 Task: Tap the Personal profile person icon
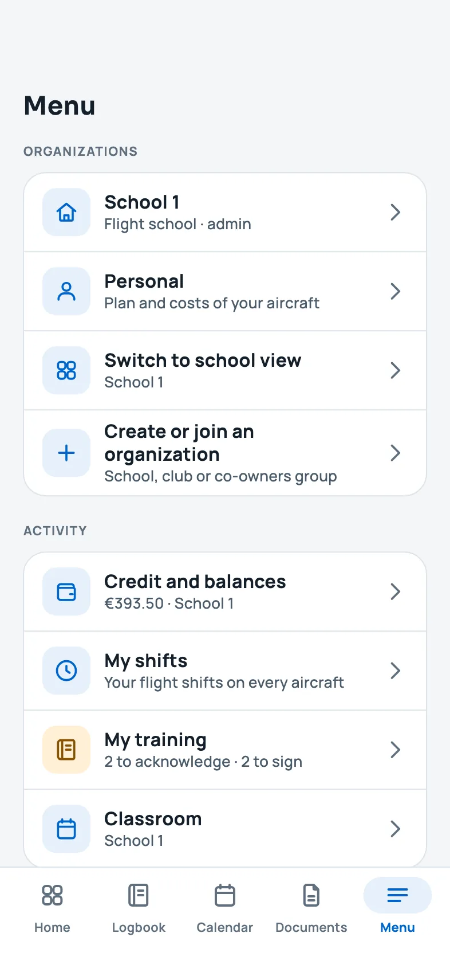66,291
